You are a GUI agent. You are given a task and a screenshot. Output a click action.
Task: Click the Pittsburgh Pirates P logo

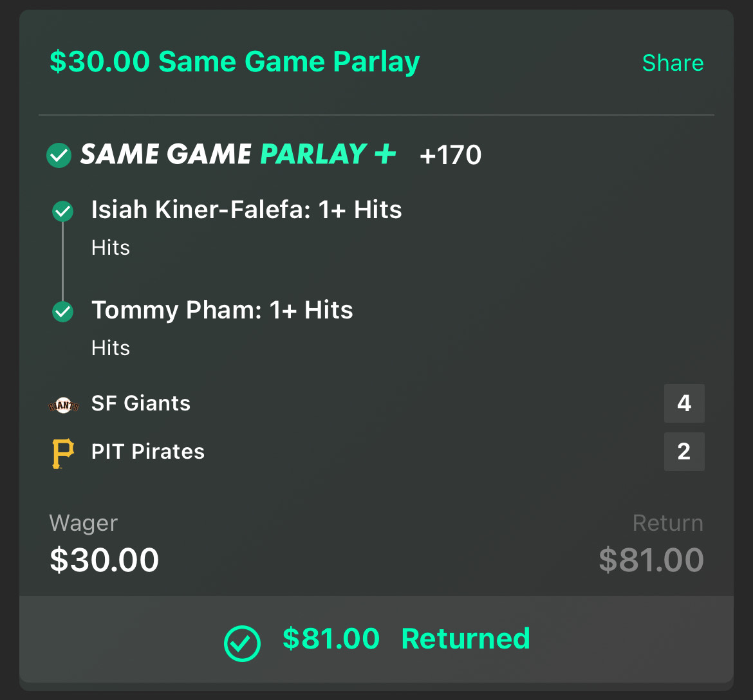pyautogui.click(x=63, y=453)
